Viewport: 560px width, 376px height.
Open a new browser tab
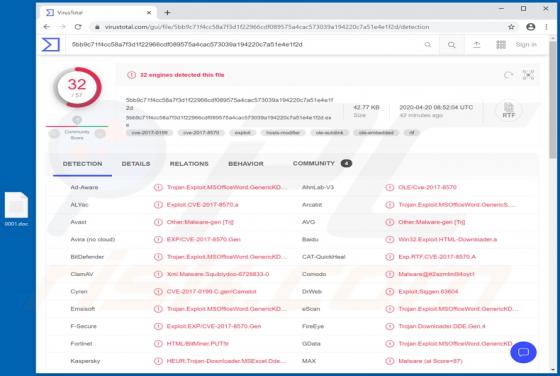(x=167, y=12)
